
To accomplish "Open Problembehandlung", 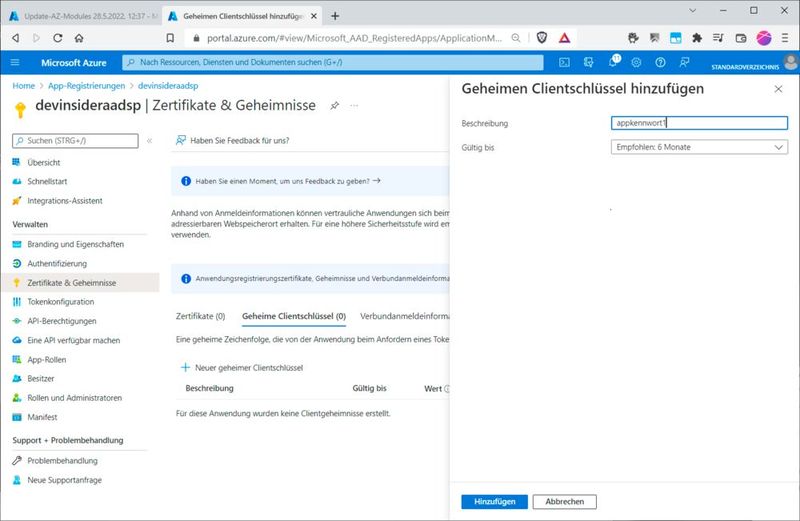I will (x=62, y=461).
